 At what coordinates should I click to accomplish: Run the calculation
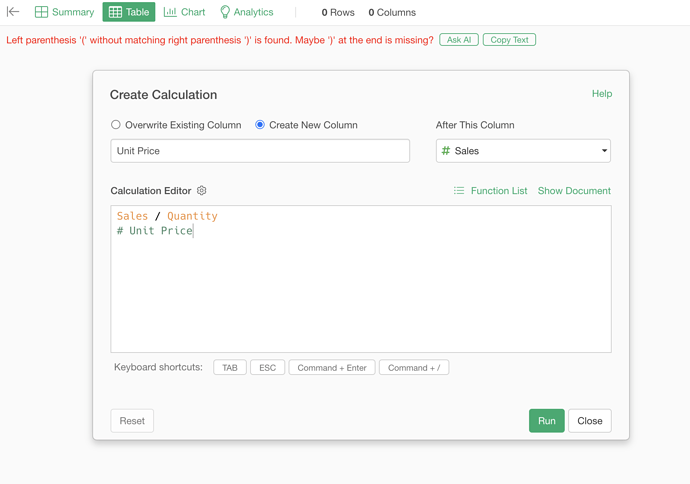click(547, 421)
